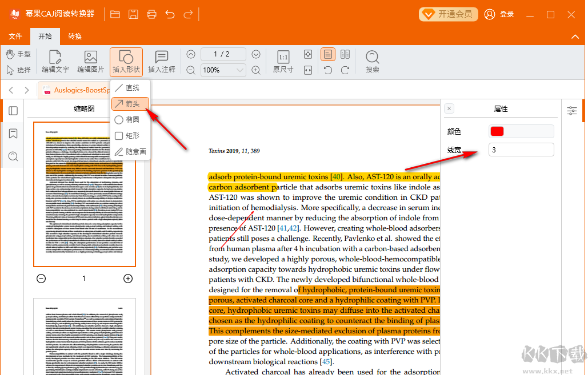Open the 插入形状 insert shape dropdown
Screen dimensions: 588x375
click(x=126, y=62)
